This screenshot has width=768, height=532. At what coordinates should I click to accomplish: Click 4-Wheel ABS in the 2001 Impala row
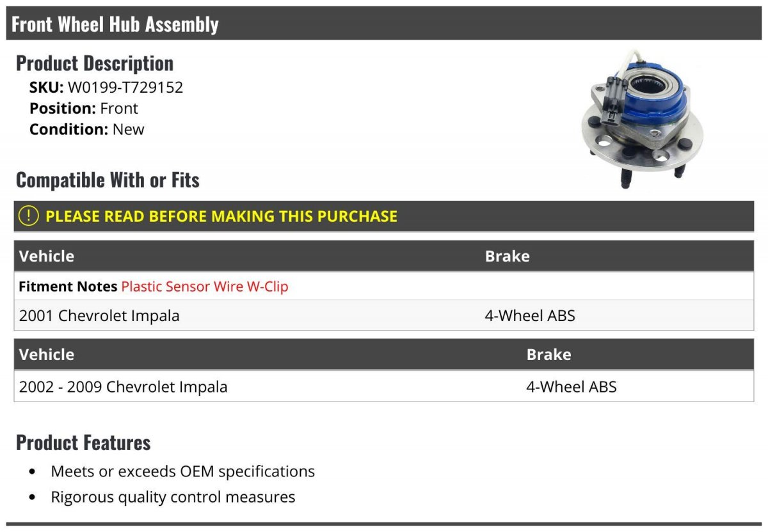[530, 316]
